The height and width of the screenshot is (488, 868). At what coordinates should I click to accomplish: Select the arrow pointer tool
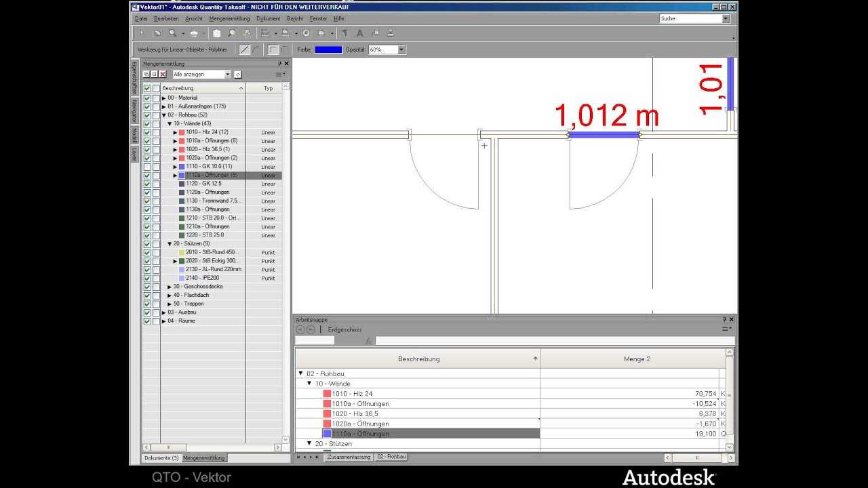coord(142,33)
